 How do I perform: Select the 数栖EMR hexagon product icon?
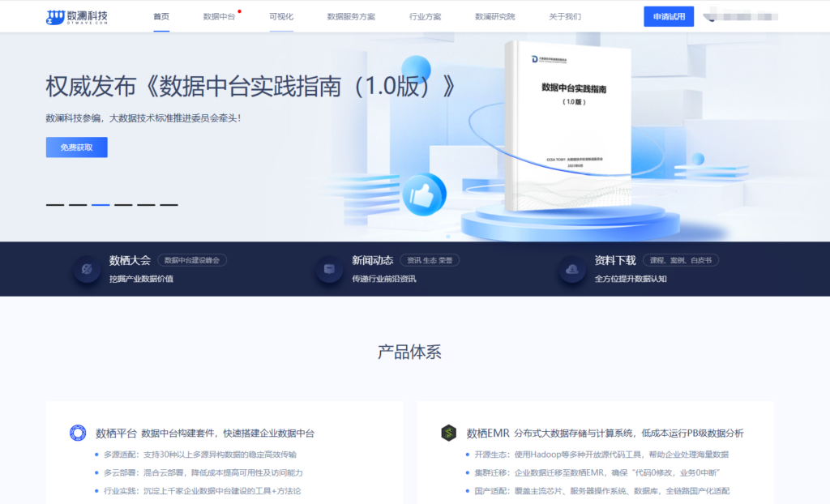450,434
